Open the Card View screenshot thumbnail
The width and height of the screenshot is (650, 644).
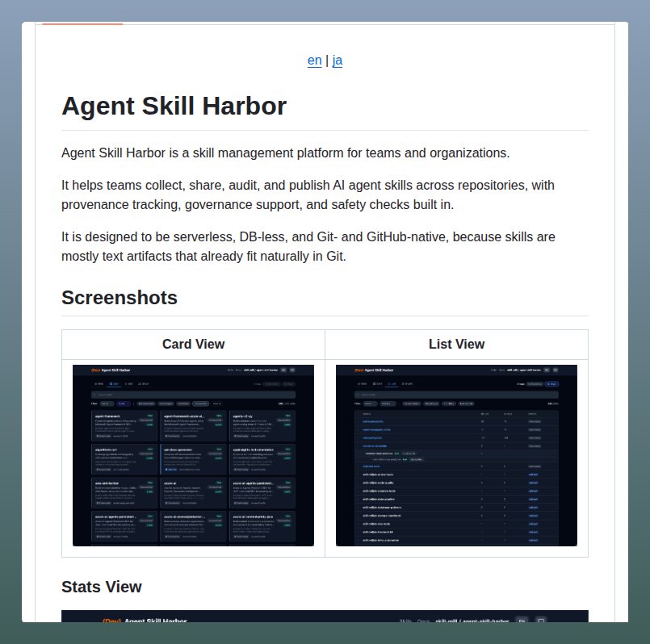pos(193,455)
